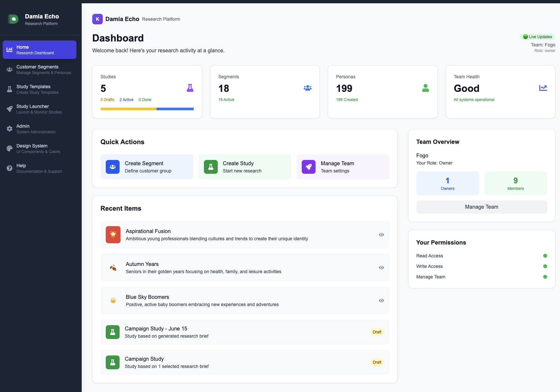Click the Campaign Study - June 15 flask icon
The height and width of the screenshot is (392, 560).
click(113, 332)
